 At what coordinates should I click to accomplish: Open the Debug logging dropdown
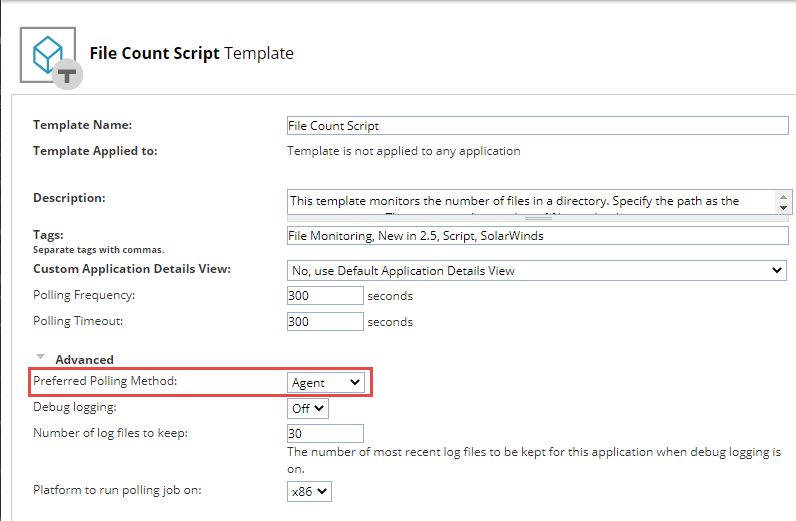[x=307, y=408]
